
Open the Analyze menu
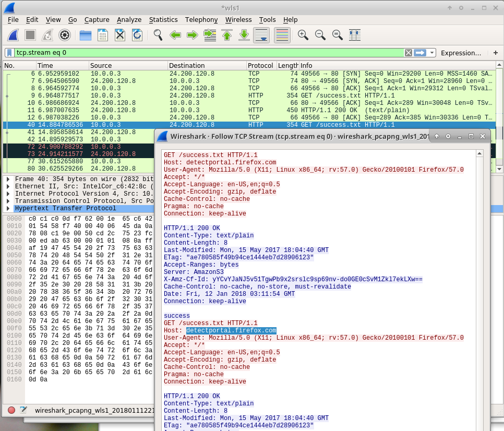pos(129,20)
